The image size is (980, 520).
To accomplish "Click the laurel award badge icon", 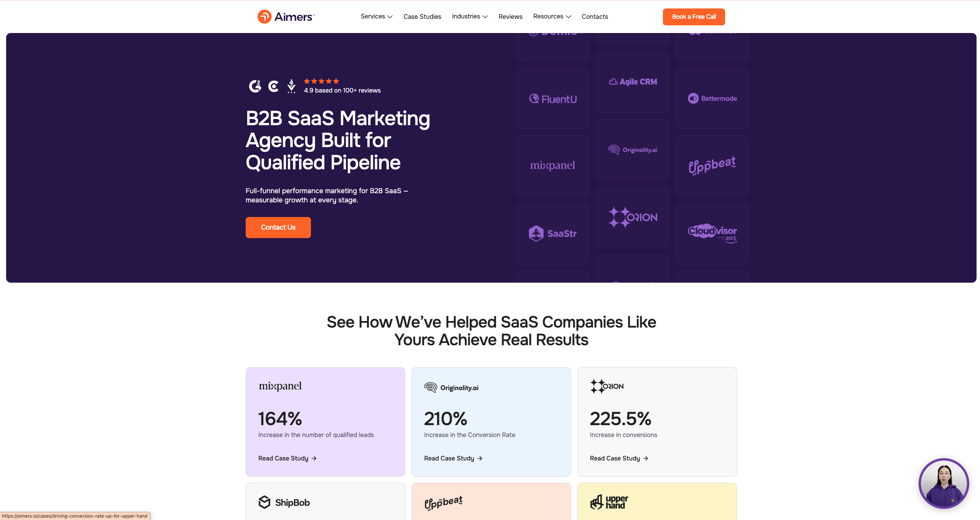I will pos(291,86).
